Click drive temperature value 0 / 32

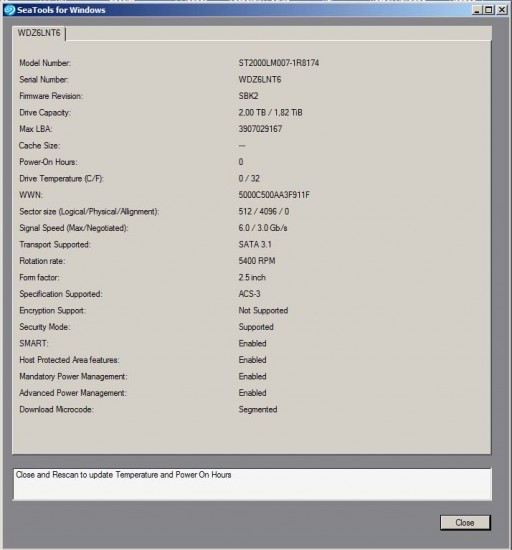(x=249, y=179)
